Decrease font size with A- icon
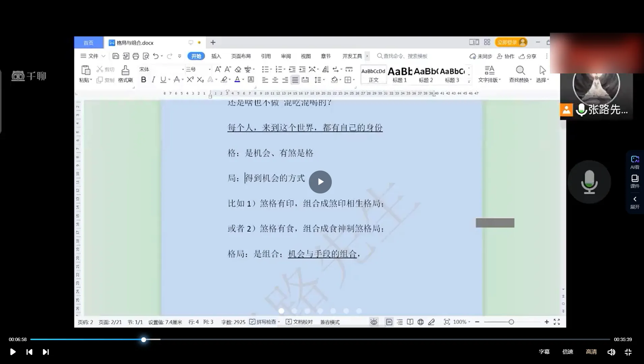The image size is (644, 364). tap(228, 69)
